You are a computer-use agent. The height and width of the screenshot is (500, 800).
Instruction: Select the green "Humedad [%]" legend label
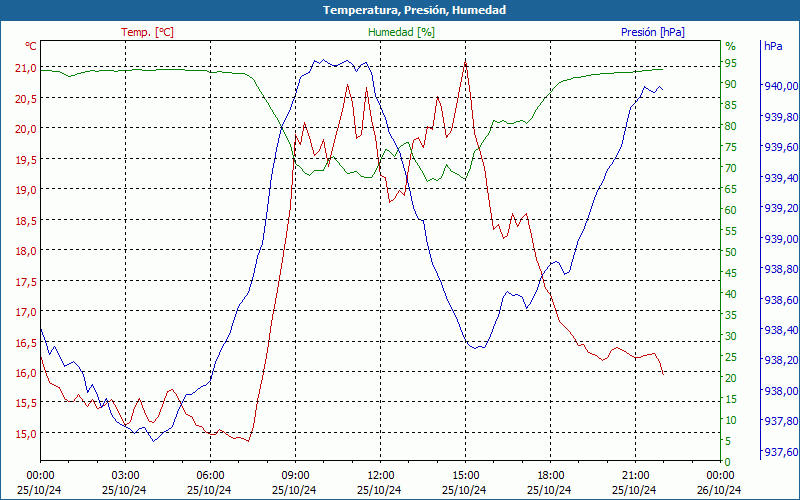pyautogui.click(x=402, y=32)
